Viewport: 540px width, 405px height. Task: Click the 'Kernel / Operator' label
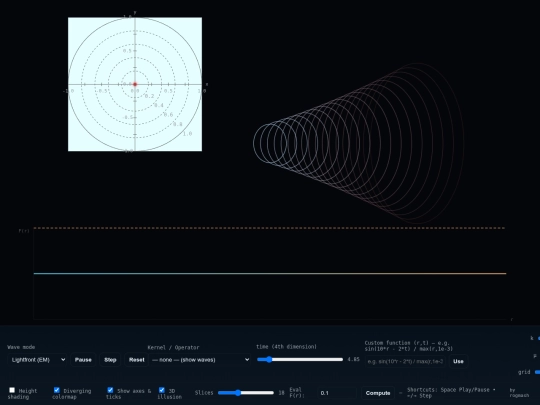tap(173, 347)
